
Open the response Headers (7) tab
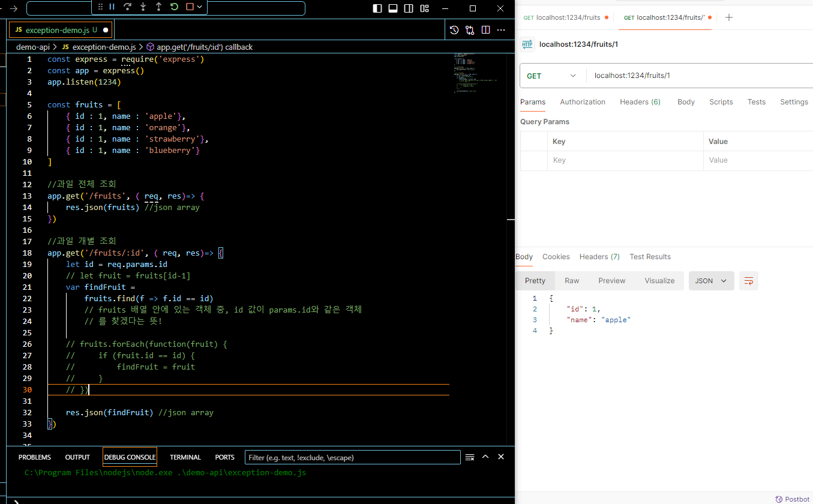599,257
